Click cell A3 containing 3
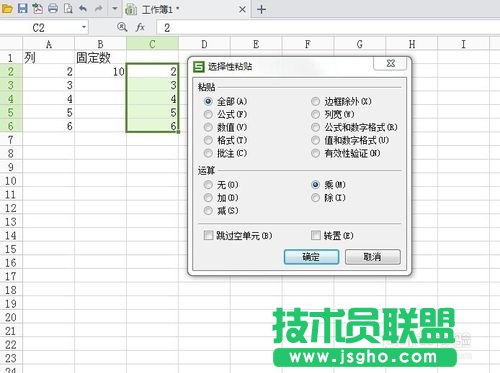 click(x=49, y=85)
